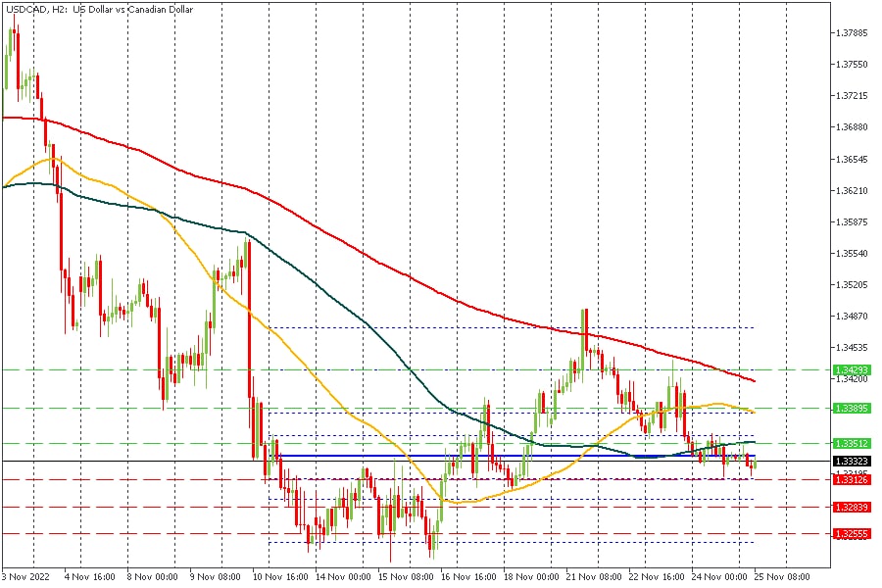Image resolution: width=882 pixels, height=588 pixels.
Task: Select the 16 Nov 16:00 time label
Action: (x=468, y=577)
